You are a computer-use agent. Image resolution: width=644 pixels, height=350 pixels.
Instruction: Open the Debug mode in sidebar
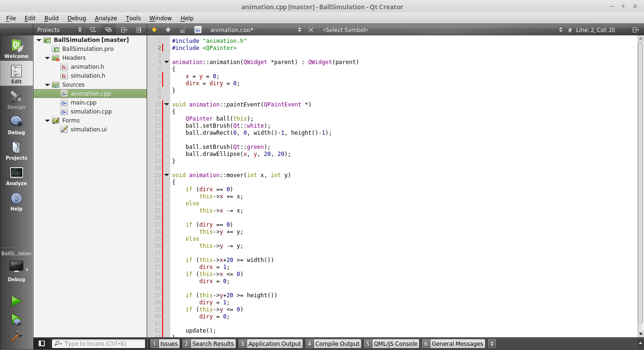pyautogui.click(x=17, y=125)
